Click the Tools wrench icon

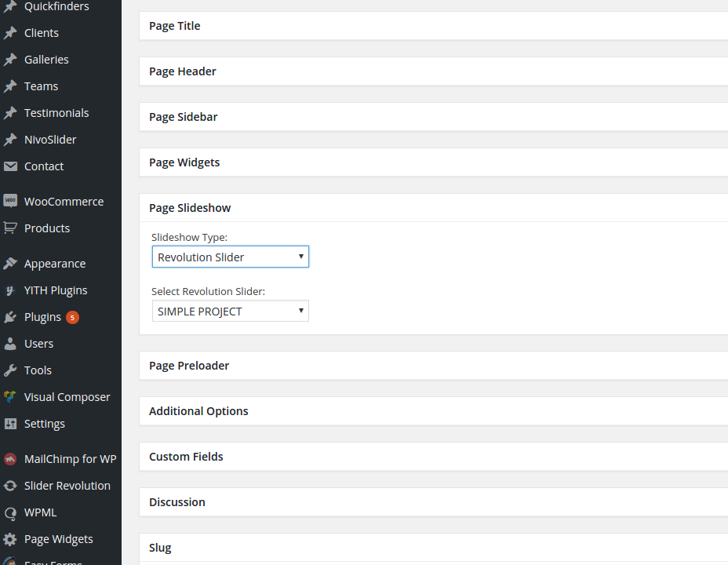click(10, 370)
